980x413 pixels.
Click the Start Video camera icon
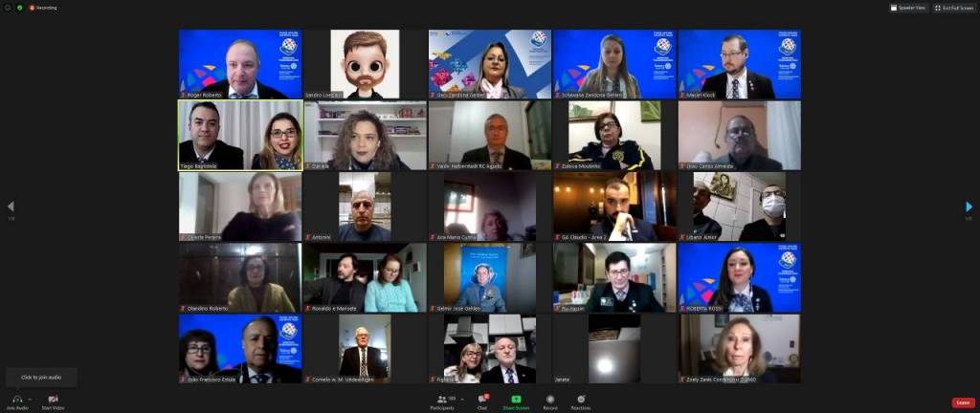(x=53, y=399)
